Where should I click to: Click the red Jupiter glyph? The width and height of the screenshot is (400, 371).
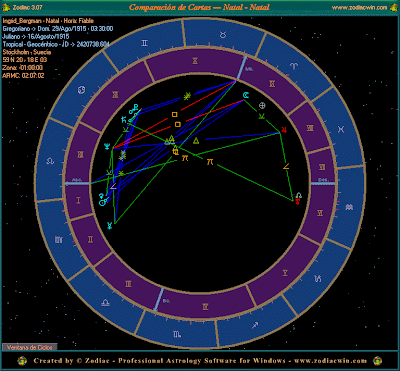click(x=284, y=129)
